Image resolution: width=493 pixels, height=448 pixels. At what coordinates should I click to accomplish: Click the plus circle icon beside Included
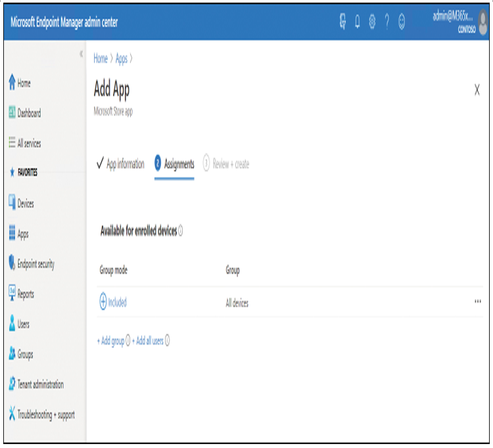[x=103, y=302]
